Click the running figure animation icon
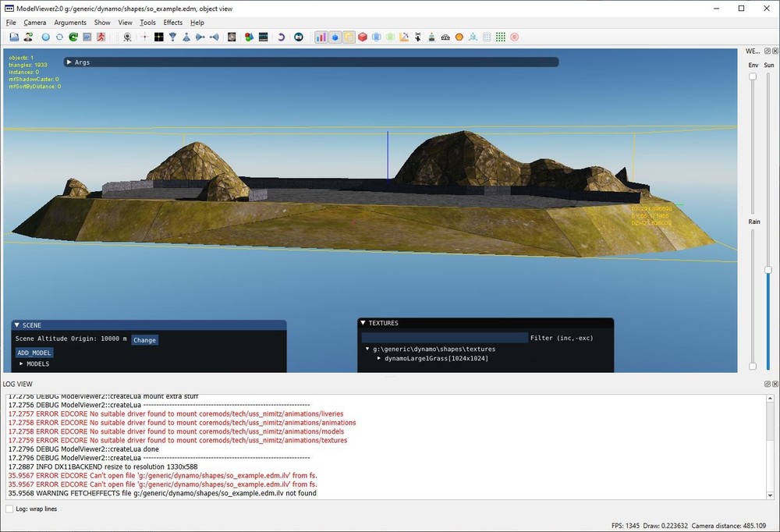Viewport: 780px width, 532px height. pyautogui.click(x=101, y=37)
